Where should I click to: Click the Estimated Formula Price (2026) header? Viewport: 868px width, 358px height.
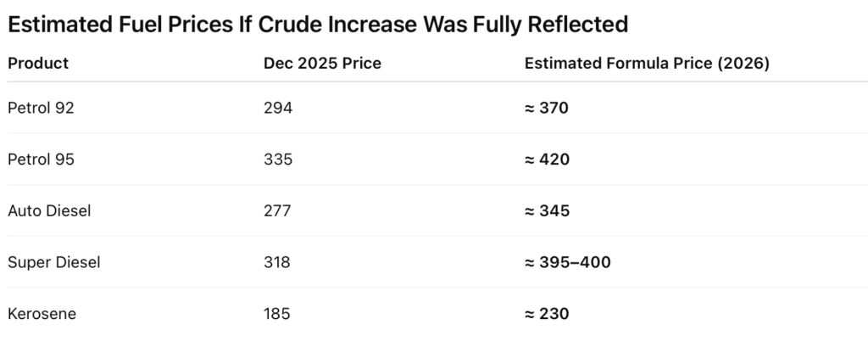click(x=647, y=64)
